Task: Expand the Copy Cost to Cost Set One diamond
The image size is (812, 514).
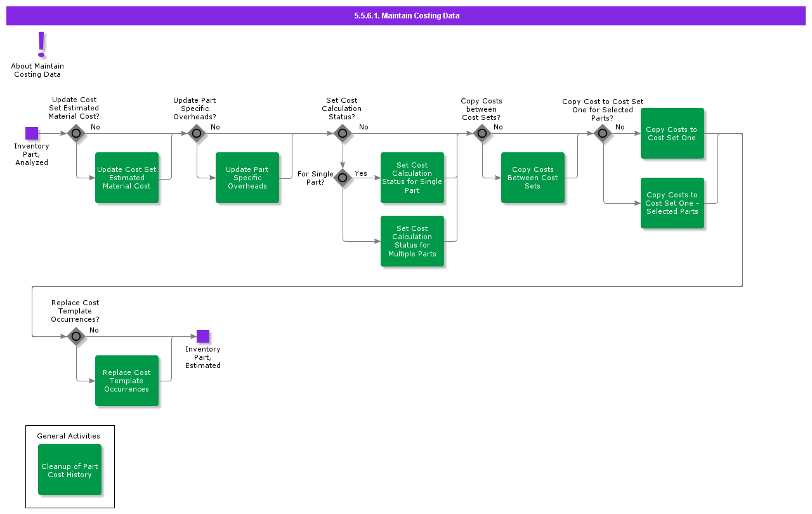Action: [x=603, y=133]
